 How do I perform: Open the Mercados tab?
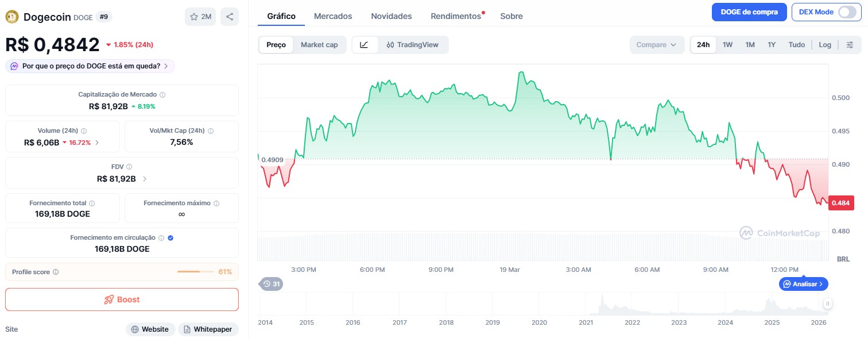333,16
